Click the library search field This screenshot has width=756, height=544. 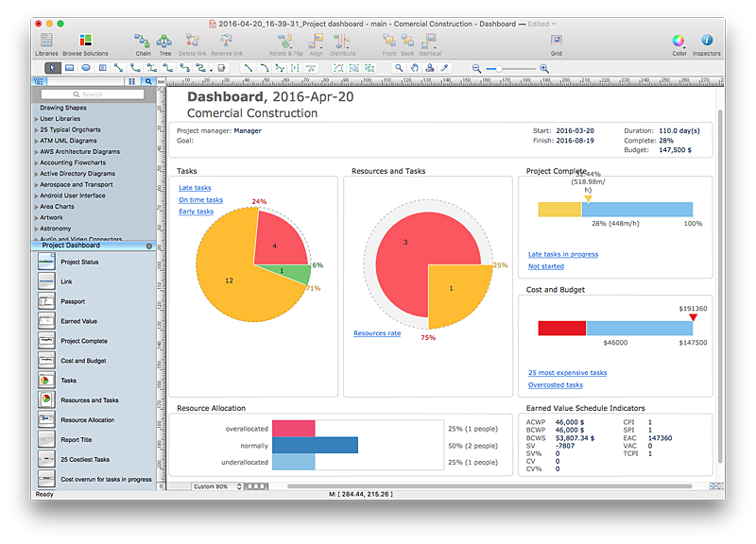[93, 94]
